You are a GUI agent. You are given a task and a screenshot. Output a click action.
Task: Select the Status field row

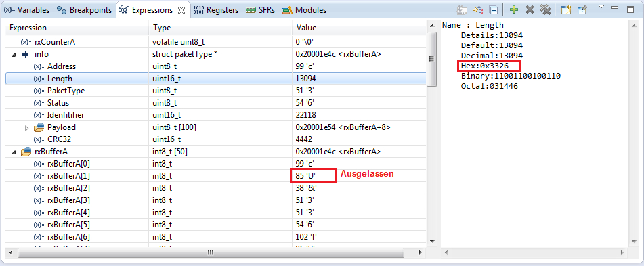click(x=216, y=103)
